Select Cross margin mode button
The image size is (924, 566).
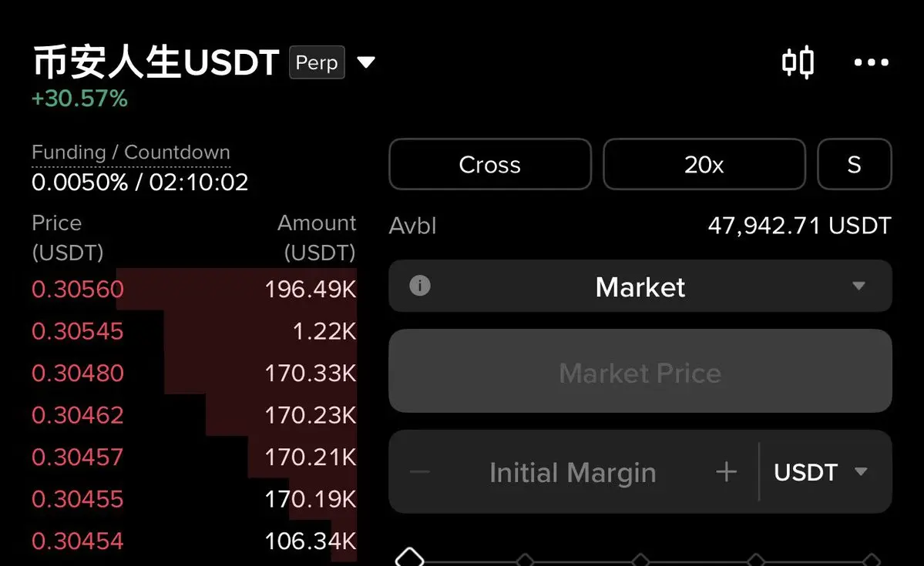coord(489,164)
